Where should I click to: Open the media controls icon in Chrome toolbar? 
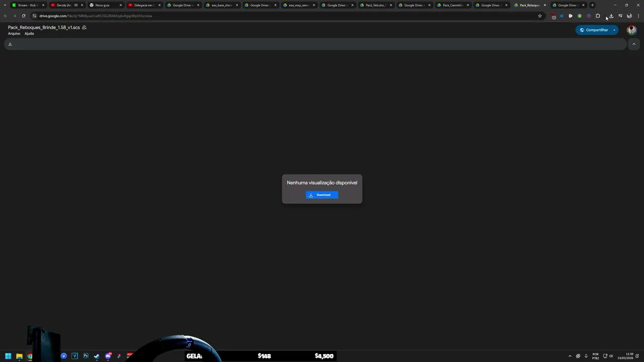tap(620, 16)
